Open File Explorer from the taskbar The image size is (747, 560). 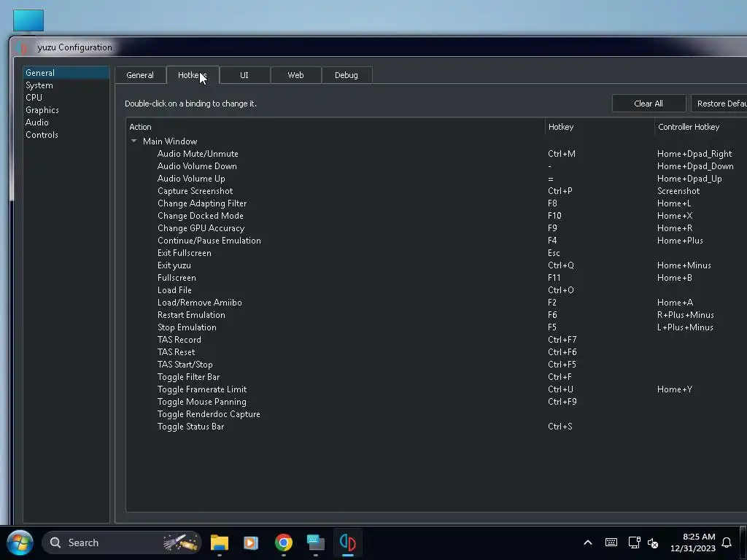220,542
